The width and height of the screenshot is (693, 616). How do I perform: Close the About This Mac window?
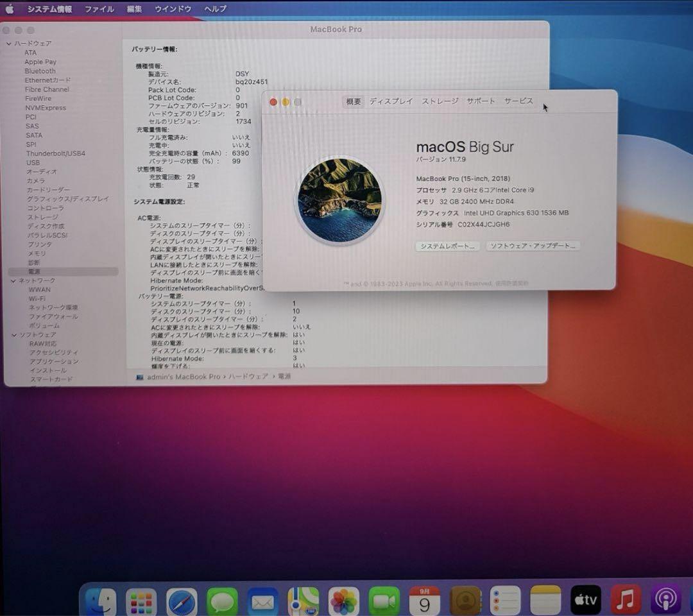[273, 102]
